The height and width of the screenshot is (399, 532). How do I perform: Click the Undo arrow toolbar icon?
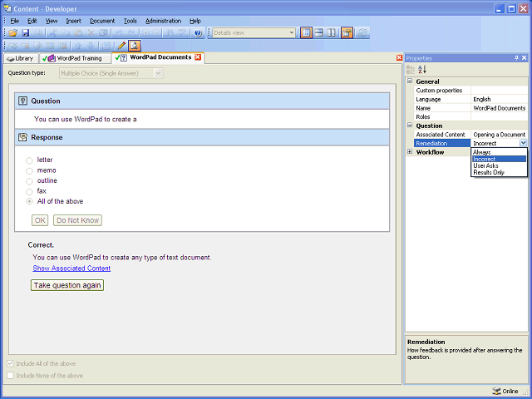pyautogui.click(x=119, y=33)
